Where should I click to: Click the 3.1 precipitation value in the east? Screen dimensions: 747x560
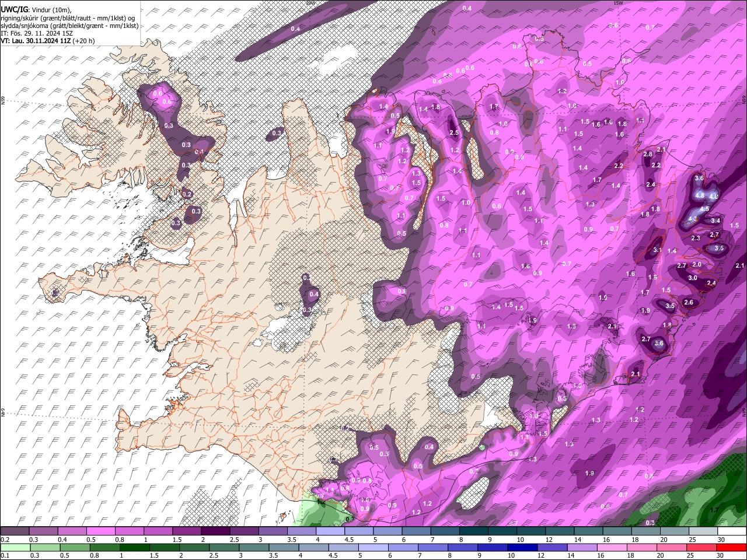point(657,250)
